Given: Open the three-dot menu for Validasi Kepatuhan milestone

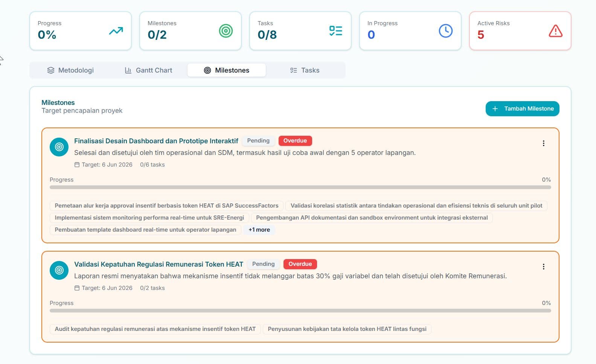Looking at the screenshot, I should click(544, 267).
